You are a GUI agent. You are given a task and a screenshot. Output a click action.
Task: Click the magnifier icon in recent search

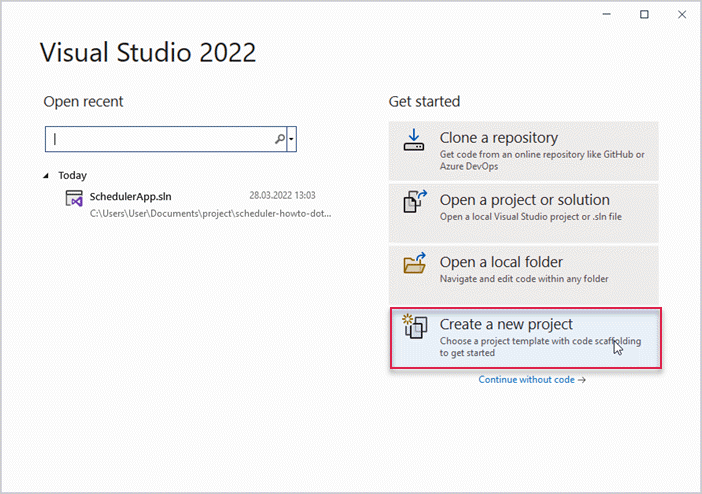(x=280, y=140)
